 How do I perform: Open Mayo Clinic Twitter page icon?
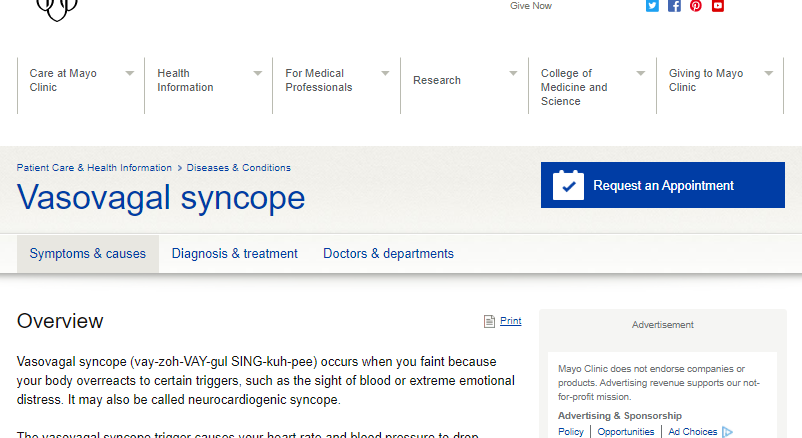(x=652, y=6)
